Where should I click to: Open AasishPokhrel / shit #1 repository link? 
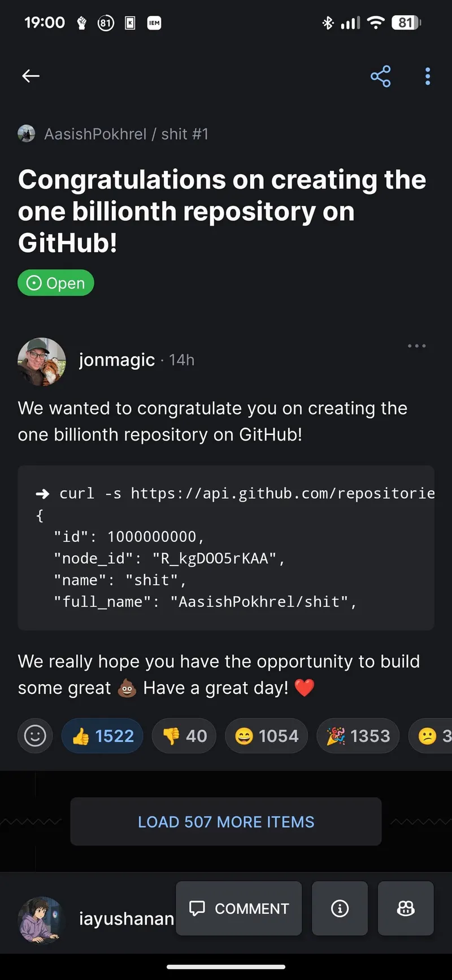(x=126, y=134)
